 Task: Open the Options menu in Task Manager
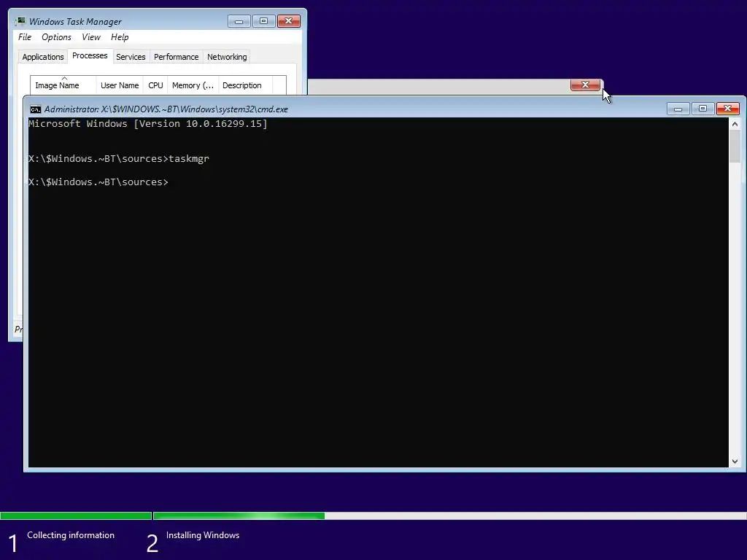(56, 37)
